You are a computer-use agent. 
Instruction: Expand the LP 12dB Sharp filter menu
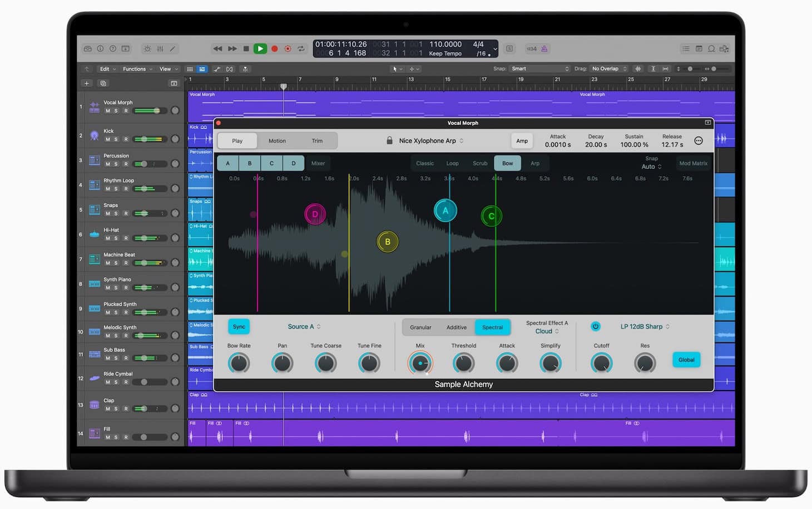point(645,327)
